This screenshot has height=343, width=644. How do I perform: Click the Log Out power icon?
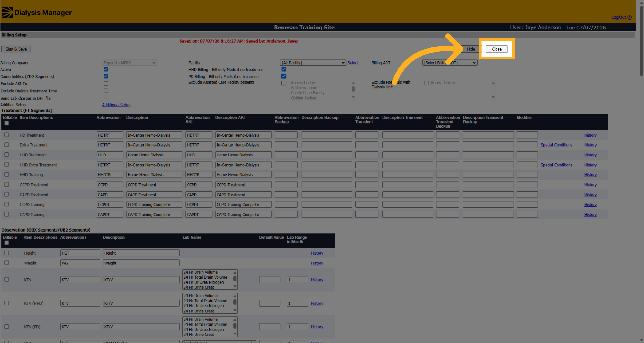pos(629,17)
